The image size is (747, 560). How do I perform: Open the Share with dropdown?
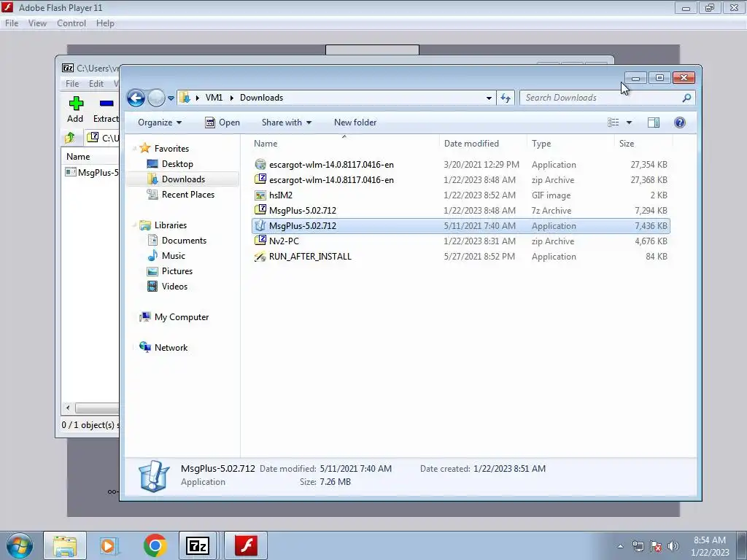[x=286, y=122]
